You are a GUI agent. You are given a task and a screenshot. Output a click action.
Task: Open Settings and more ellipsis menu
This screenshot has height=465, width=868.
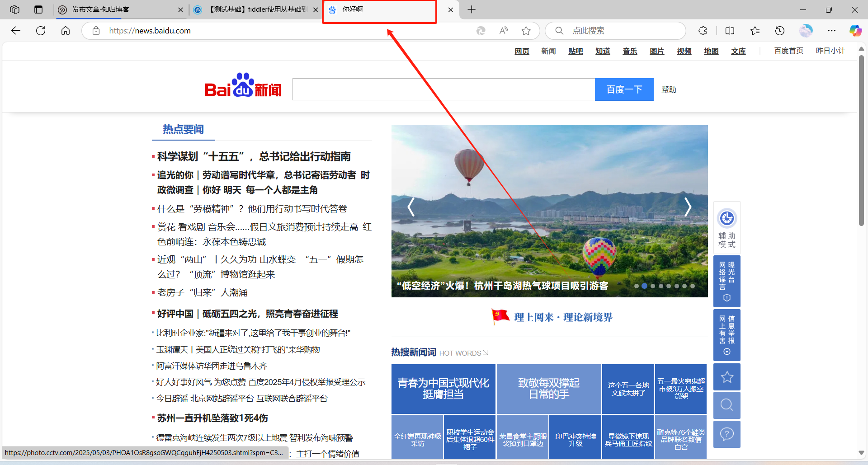831,31
